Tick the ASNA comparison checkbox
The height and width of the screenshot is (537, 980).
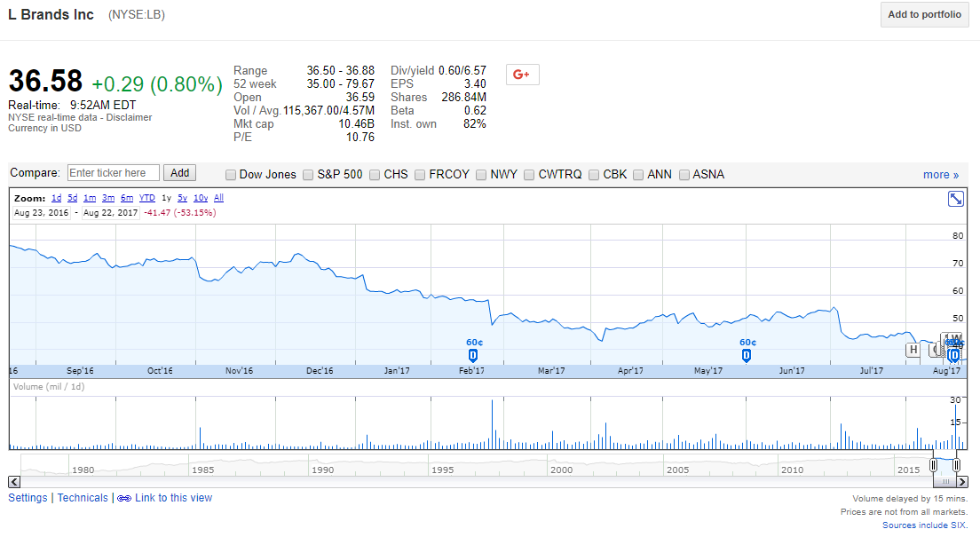[684, 175]
